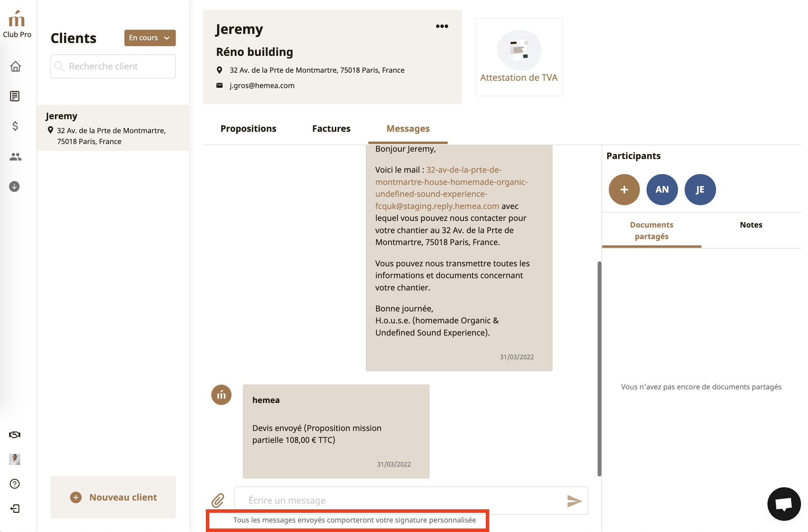Add a participant with plus button
The width and height of the screenshot is (808, 532).
(624, 189)
